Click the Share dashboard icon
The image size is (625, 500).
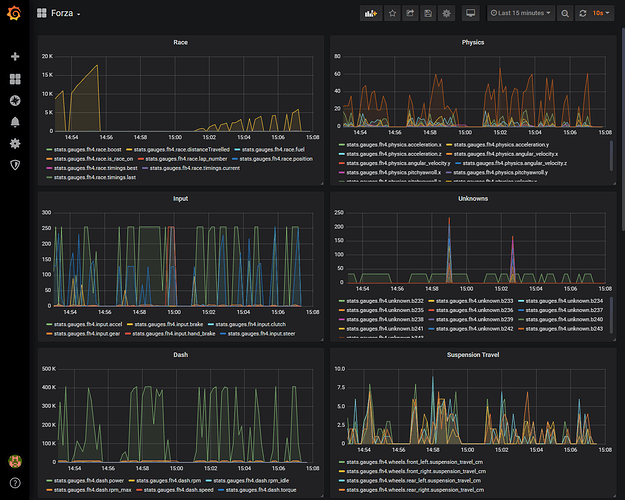410,14
